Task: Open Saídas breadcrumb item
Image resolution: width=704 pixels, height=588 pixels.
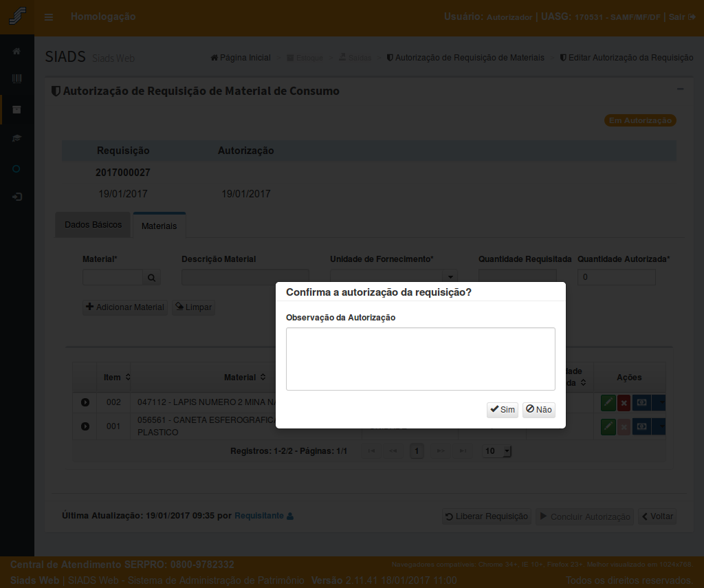Action: click(x=355, y=58)
